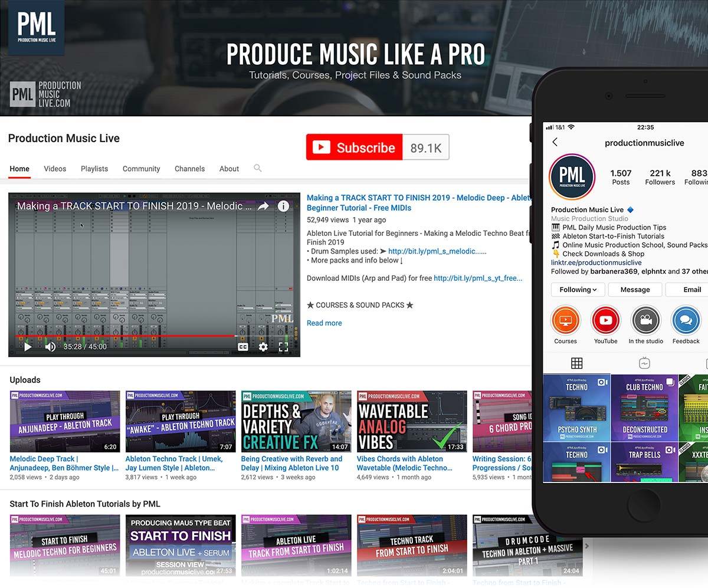This screenshot has height=588, width=708.
Task: Enter fullscreen on the video player
Action: [x=283, y=347]
